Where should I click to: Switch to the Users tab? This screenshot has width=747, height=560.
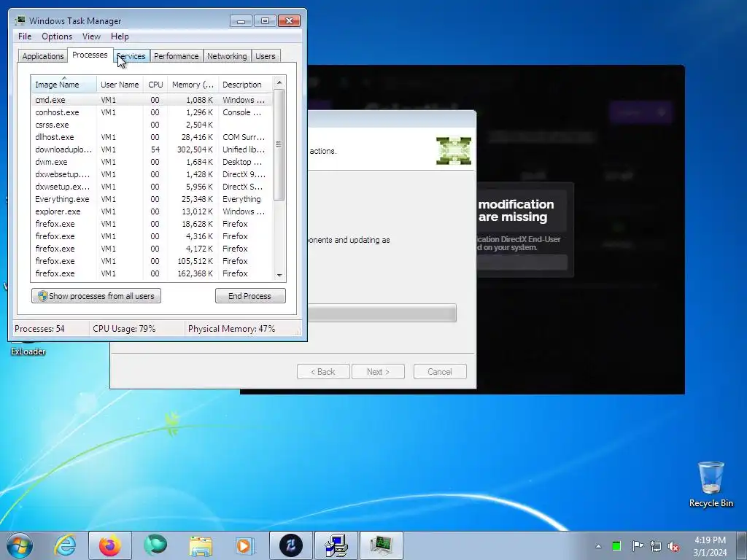click(266, 55)
